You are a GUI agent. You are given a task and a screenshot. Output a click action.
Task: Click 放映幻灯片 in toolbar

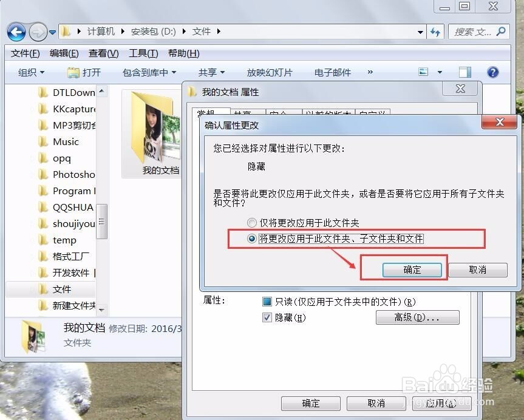(x=270, y=72)
